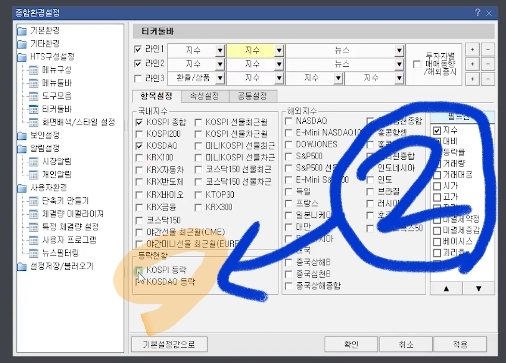506x363 pixels.
Task: Click the page icon beside 개인알림
Action: (x=34, y=175)
